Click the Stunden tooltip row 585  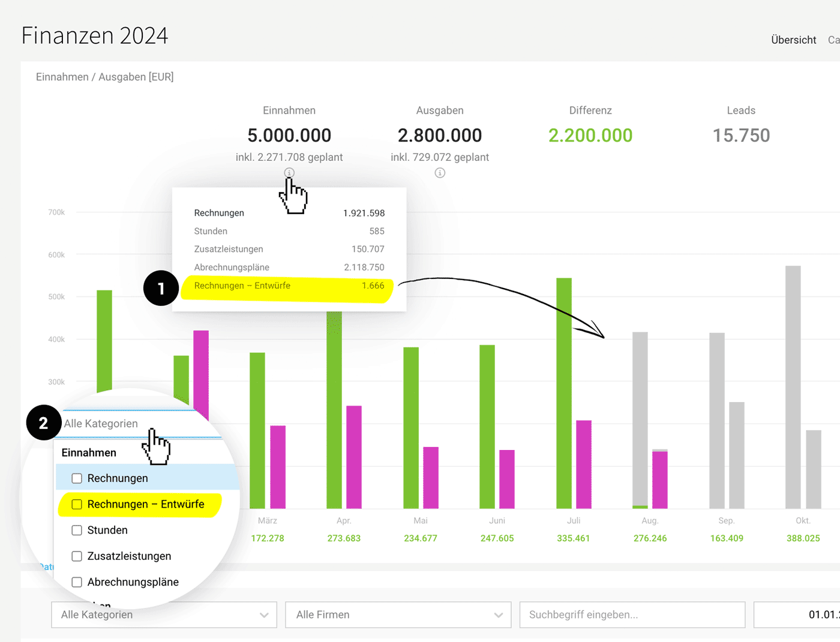[289, 231]
